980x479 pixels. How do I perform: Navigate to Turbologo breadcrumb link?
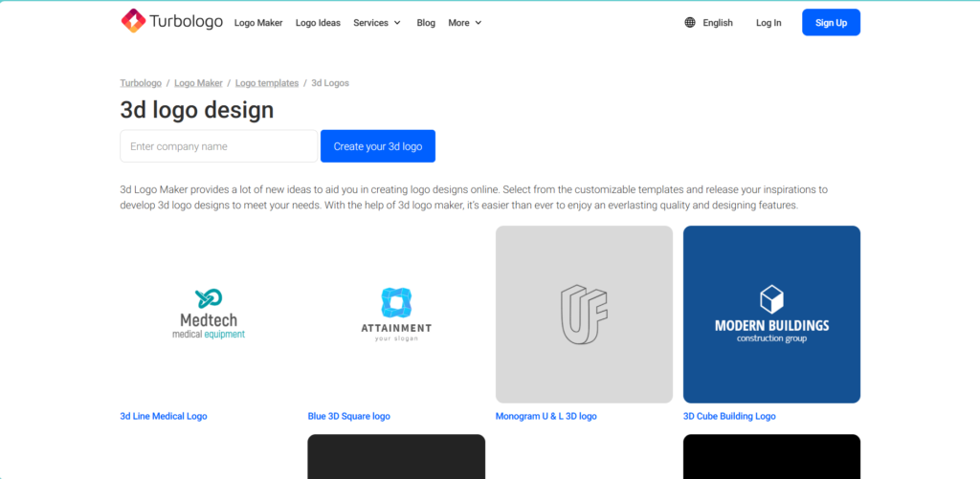[141, 83]
